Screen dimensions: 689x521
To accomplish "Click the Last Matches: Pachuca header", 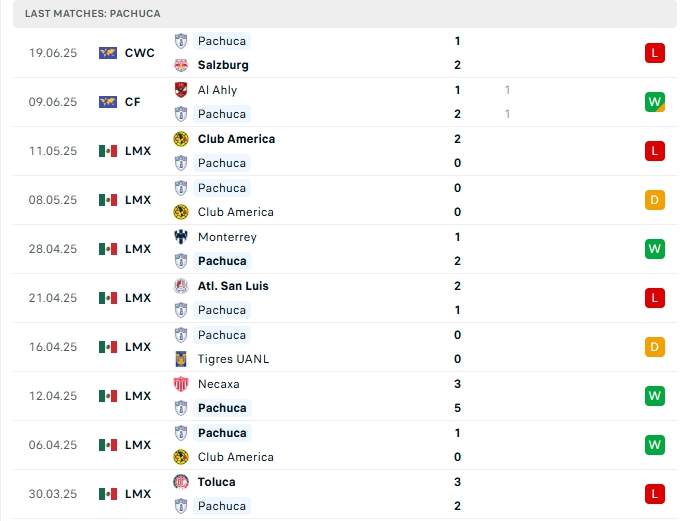I will pyautogui.click(x=93, y=13).
